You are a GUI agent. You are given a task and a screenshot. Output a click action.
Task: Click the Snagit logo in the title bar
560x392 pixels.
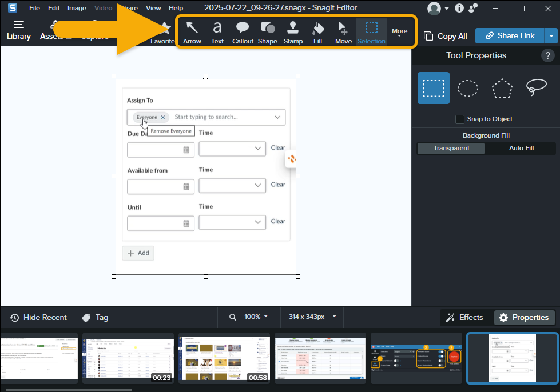[13, 8]
